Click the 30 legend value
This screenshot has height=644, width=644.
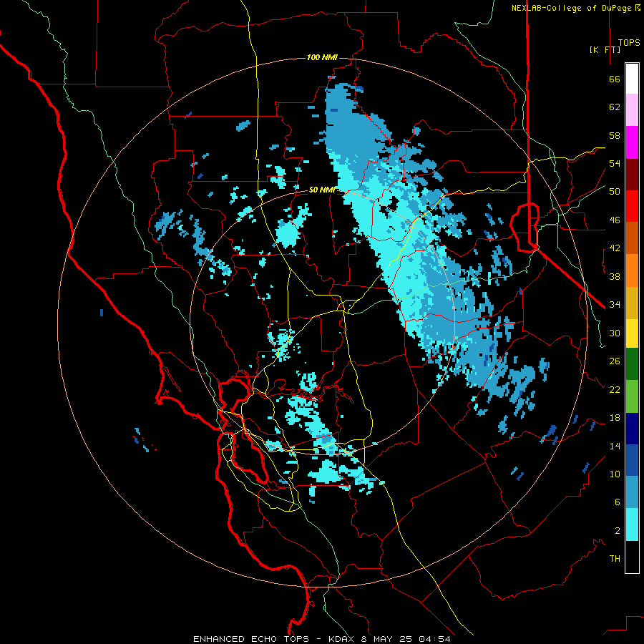(x=615, y=333)
